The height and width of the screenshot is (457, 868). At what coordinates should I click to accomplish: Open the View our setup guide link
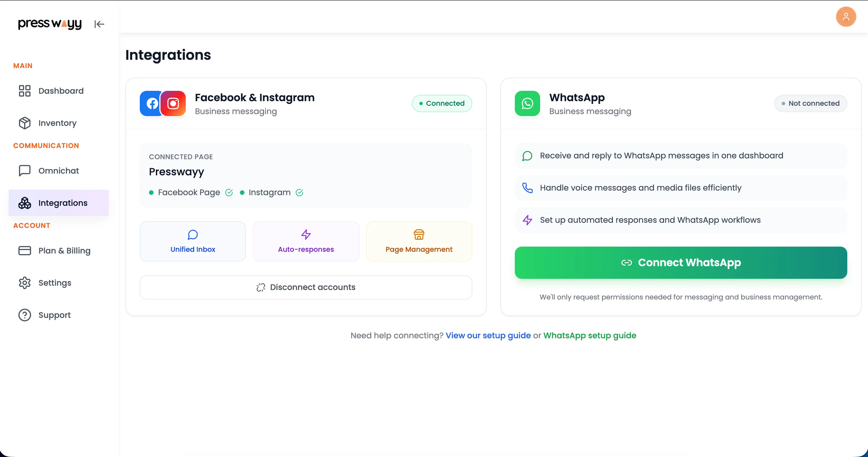point(488,335)
